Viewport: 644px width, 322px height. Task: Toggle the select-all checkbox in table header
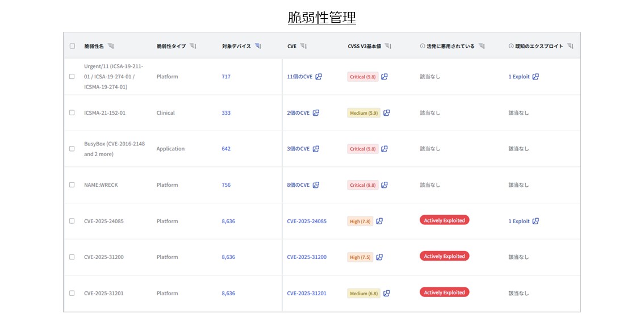click(x=72, y=46)
